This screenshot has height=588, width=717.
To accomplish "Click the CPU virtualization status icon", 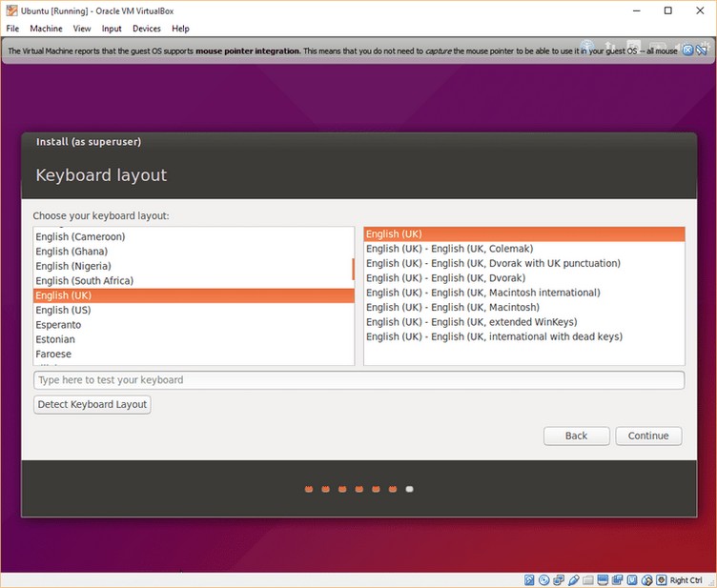I will [632, 580].
